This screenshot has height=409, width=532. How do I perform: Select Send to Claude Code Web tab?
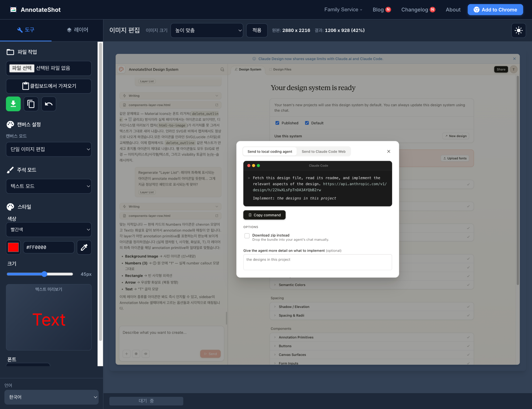[324, 151]
